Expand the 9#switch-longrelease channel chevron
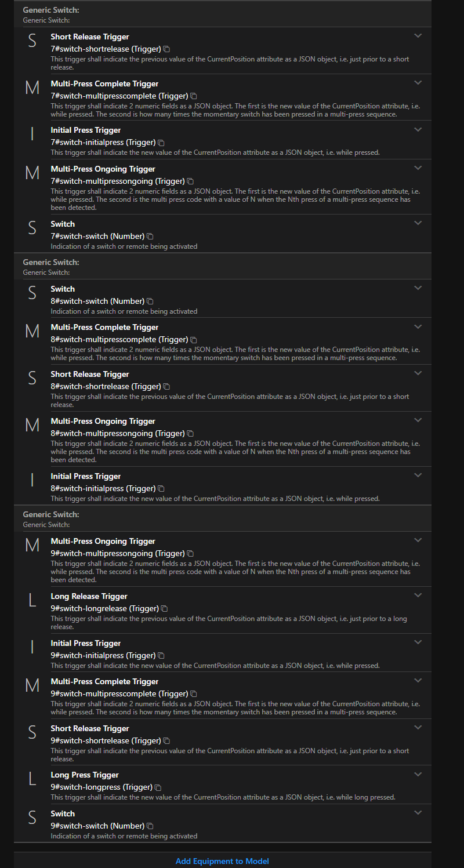Screen dimensions: 464x868 tap(418, 595)
